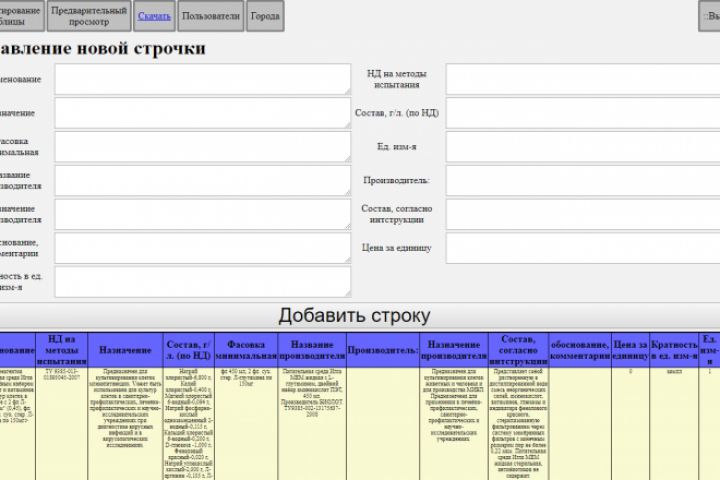Focus the Состав, согласно инструкции field
This screenshot has width=720, height=480.
coord(583,215)
